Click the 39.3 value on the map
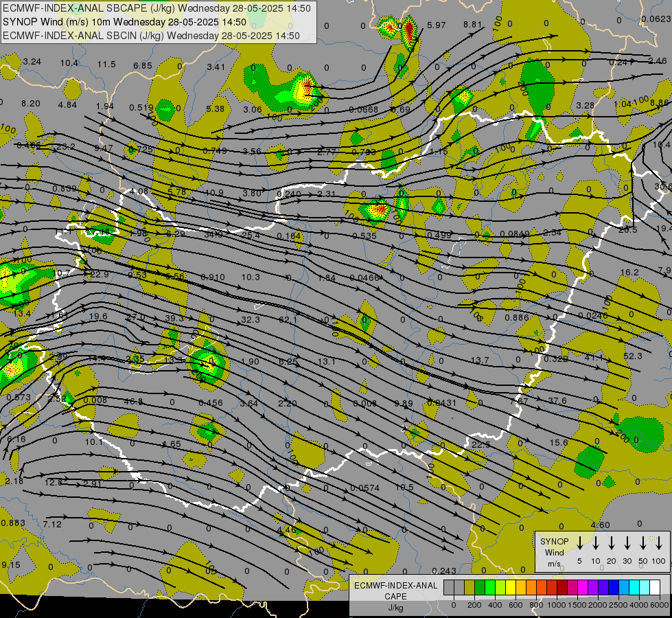This screenshot has height=618, width=672. pos(174,318)
